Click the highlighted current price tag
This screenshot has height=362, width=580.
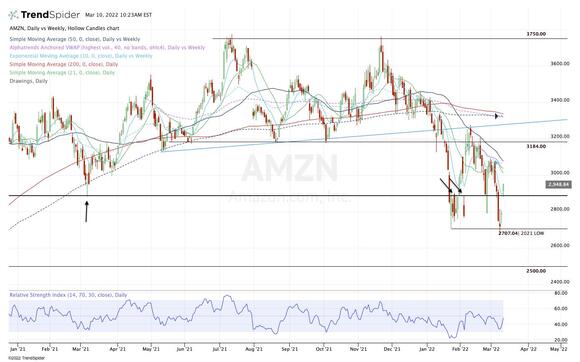(x=559, y=184)
